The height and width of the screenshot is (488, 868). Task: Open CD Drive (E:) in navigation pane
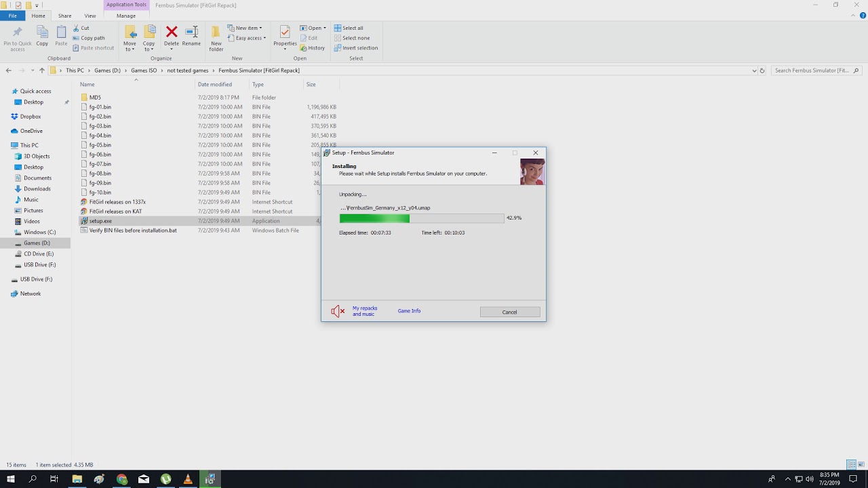(x=39, y=254)
